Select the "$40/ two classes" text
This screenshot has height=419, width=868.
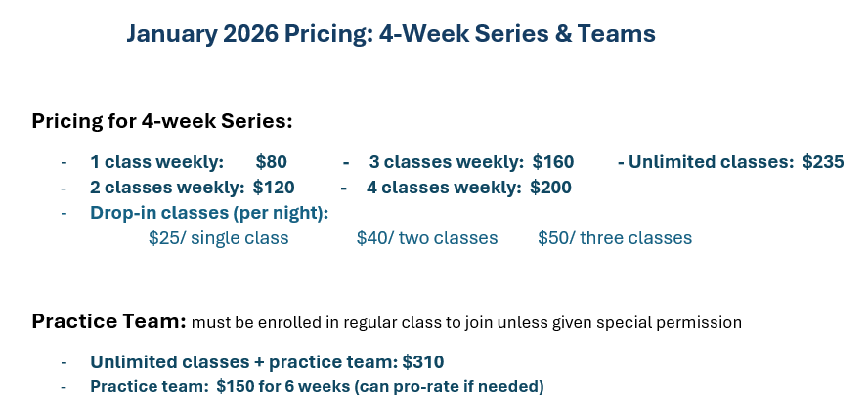point(427,237)
